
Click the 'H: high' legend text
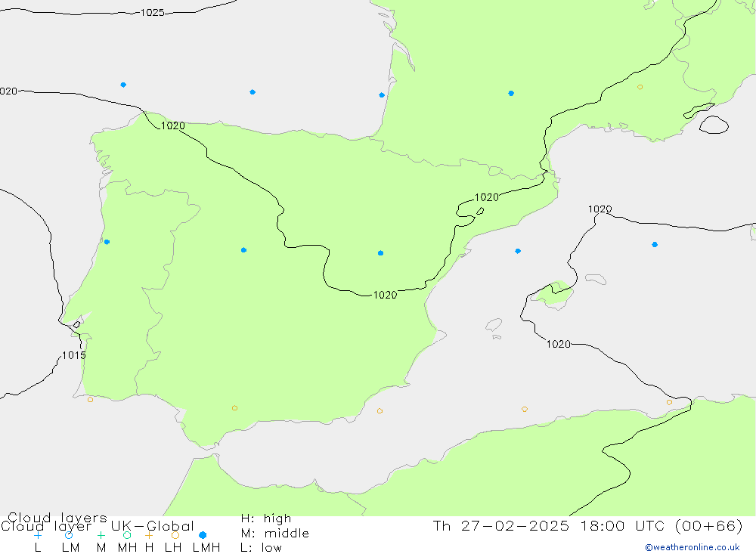265,518
